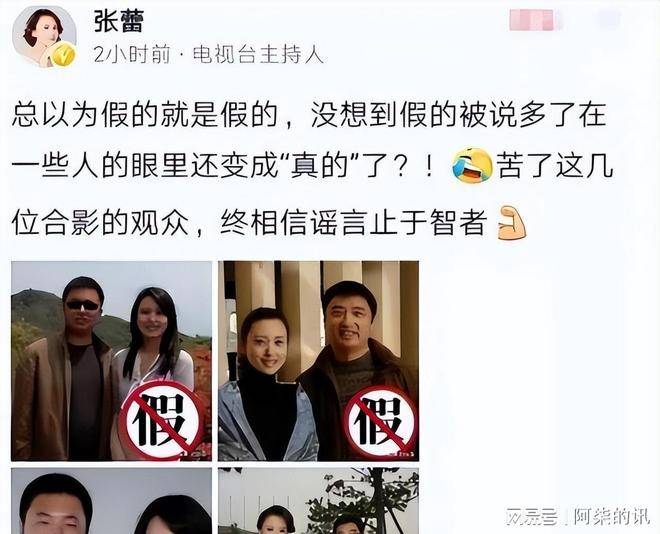Click the watermark logo left of 阿柒的讯
Viewport: 660px width, 534px height.
coord(533,517)
